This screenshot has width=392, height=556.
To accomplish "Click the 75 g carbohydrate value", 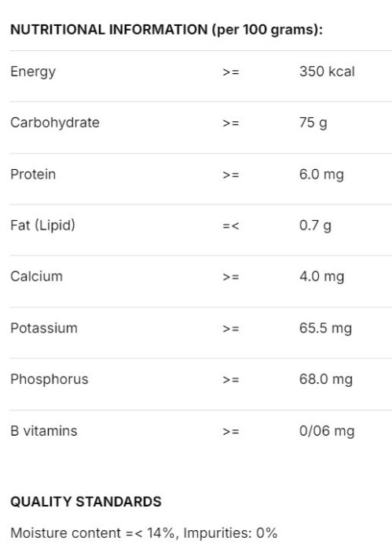I will click(313, 123).
